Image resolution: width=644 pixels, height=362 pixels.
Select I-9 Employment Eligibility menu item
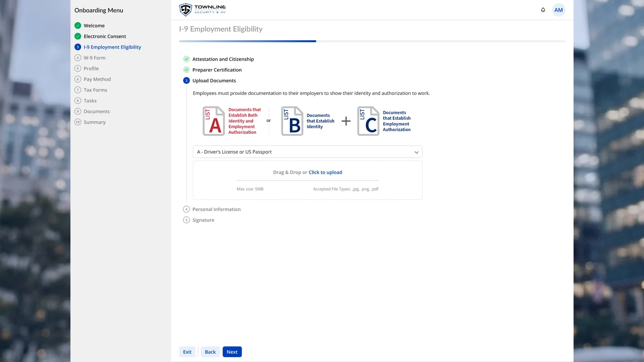tap(112, 47)
